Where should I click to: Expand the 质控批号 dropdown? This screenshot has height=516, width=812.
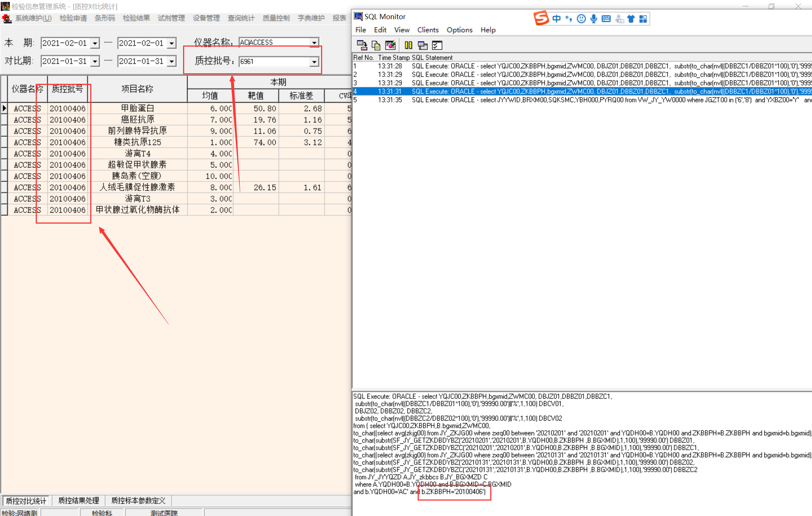coord(314,62)
